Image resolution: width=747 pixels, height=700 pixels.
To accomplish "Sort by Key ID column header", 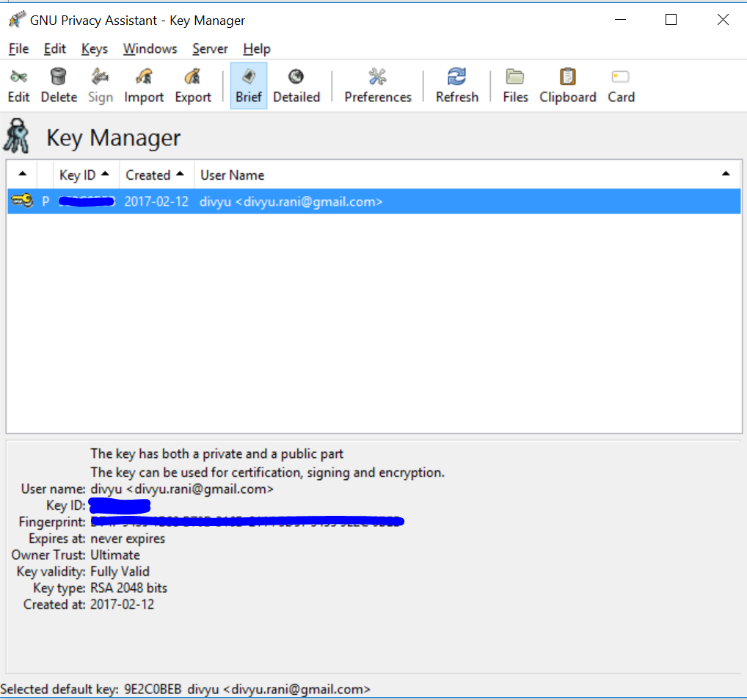I will click(x=86, y=175).
